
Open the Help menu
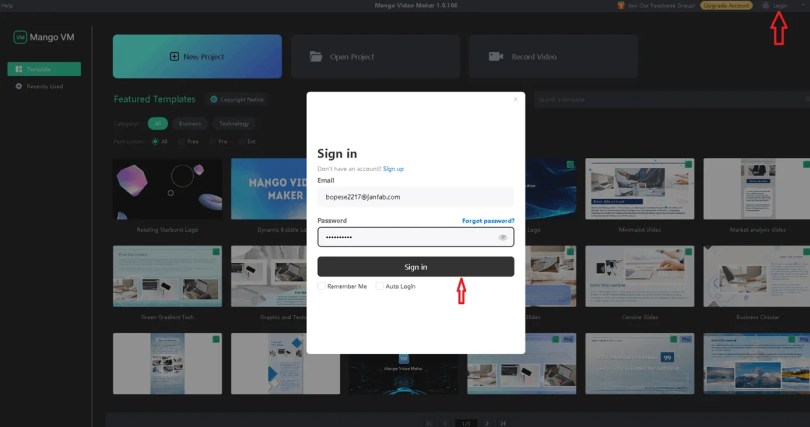7,5
